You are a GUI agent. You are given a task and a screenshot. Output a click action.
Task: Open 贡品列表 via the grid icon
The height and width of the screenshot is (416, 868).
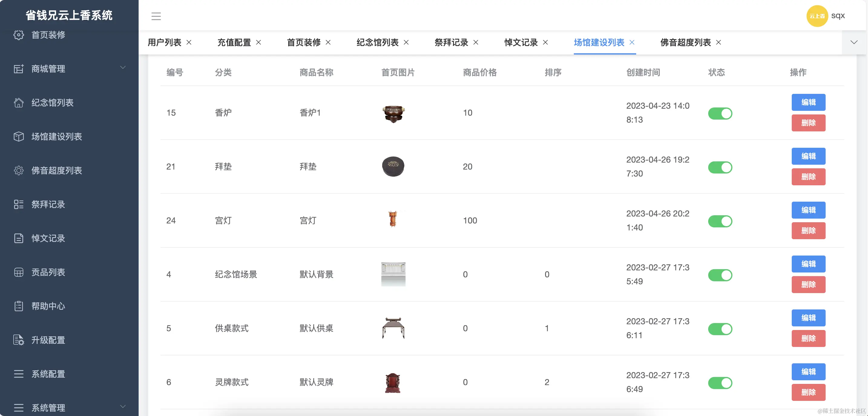[x=19, y=272]
